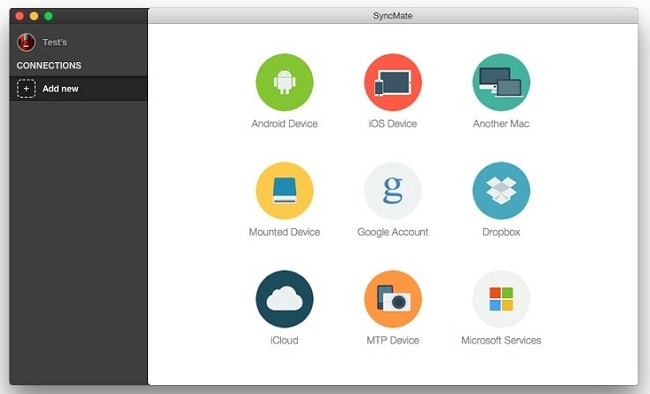This screenshot has width=650, height=394.
Task: Close the SyncMate window
Action: coord(19,16)
